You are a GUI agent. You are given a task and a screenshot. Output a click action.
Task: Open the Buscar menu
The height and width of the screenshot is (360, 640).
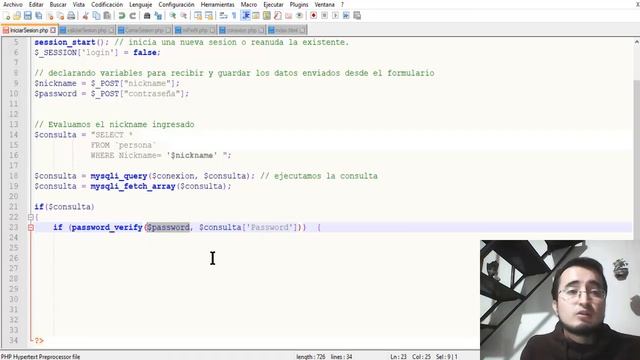[x=58, y=4]
